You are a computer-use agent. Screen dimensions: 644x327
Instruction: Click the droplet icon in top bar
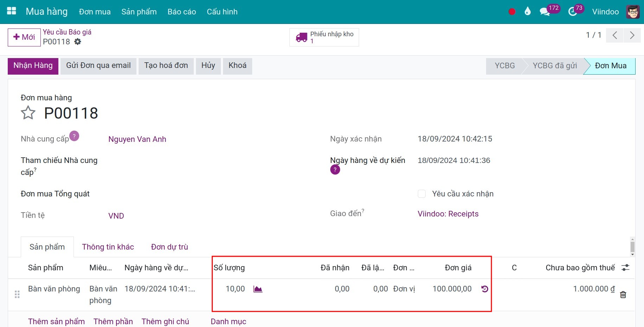coord(527,12)
